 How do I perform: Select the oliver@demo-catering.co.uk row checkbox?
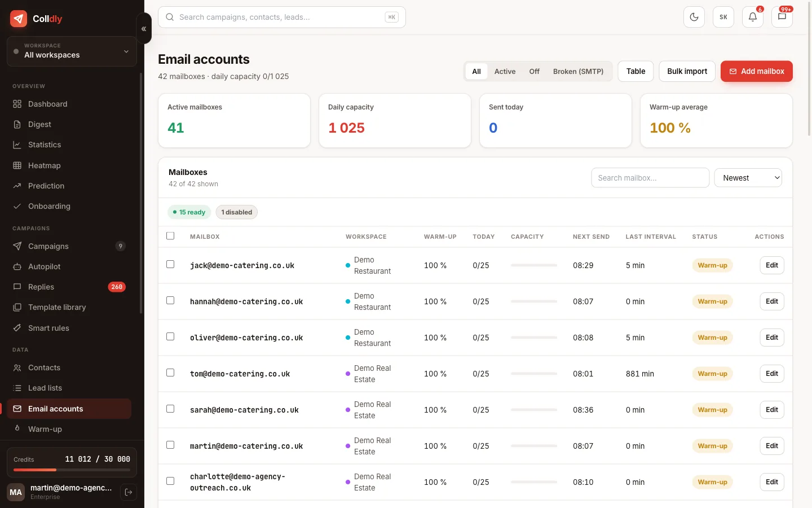pos(170,336)
